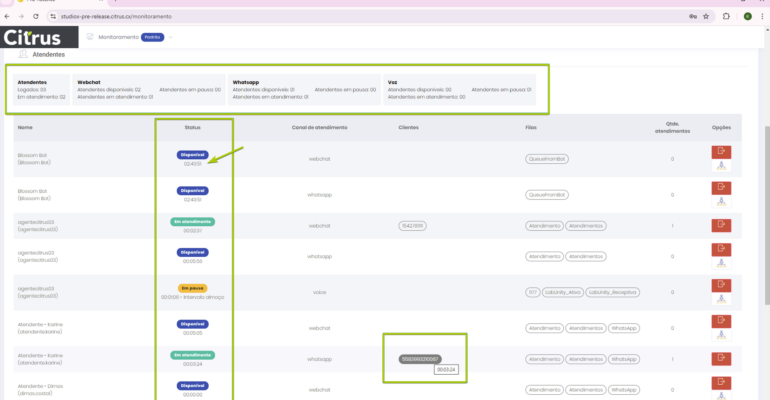Open the browser extensions puzzle icon

(x=726, y=16)
